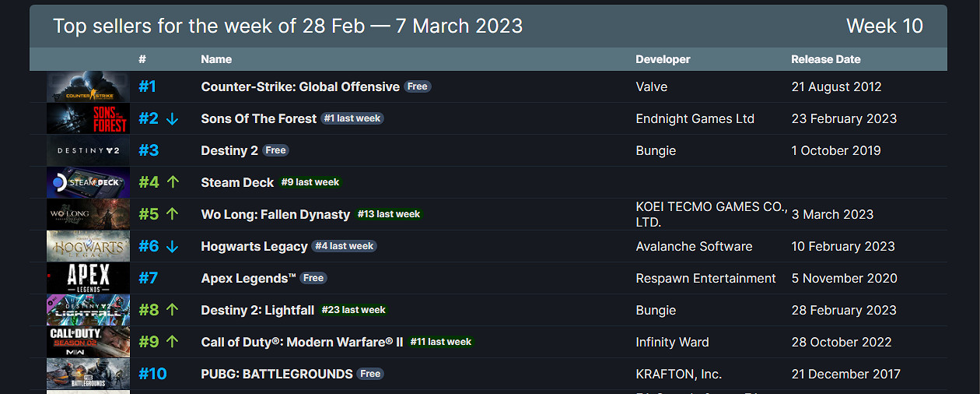980x394 pixels.
Task: Click the '#1 last week' badge
Action: pyautogui.click(x=352, y=118)
